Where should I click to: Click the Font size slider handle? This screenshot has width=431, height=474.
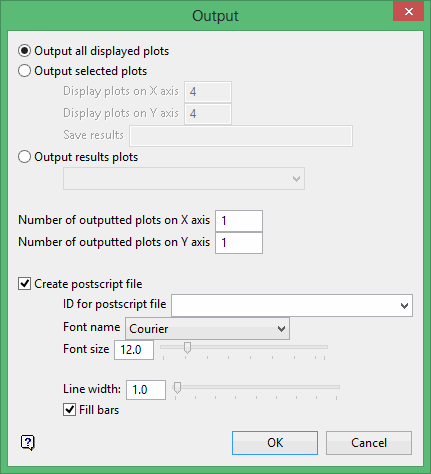click(187, 348)
